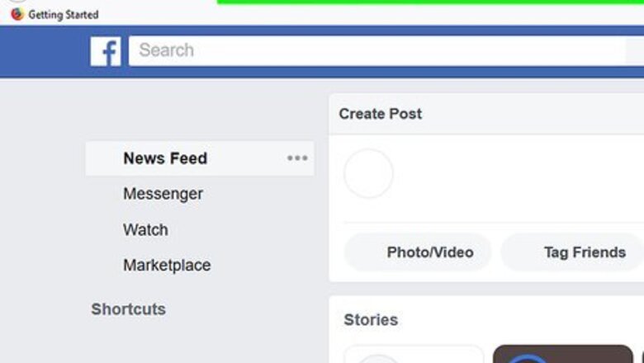This screenshot has width=644, height=363.
Task: Click the Stories section title
Action: click(371, 320)
